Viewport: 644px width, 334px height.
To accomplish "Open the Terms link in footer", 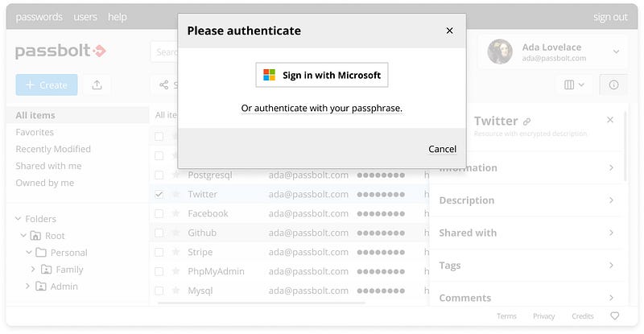I will pyautogui.click(x=506, y=316).
